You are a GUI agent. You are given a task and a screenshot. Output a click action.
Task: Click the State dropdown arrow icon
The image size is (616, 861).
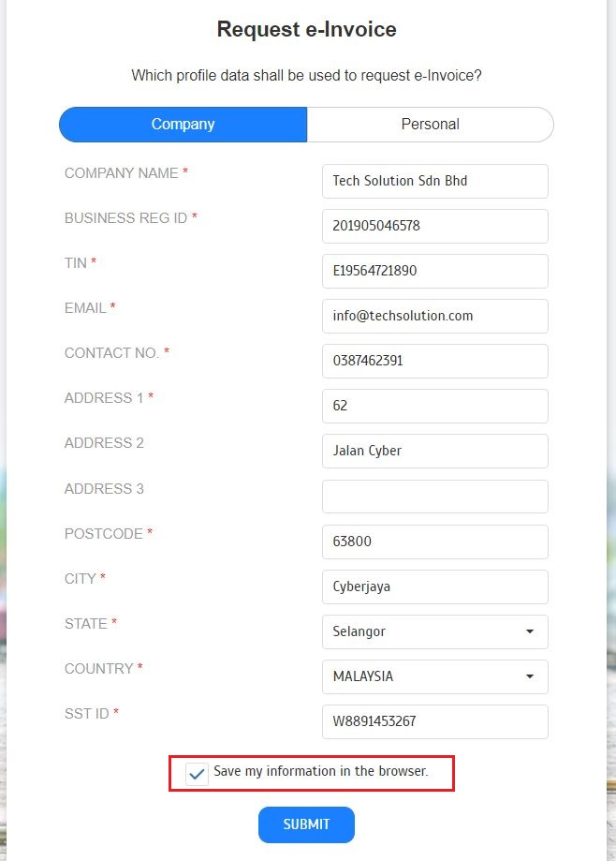point(530,631)
